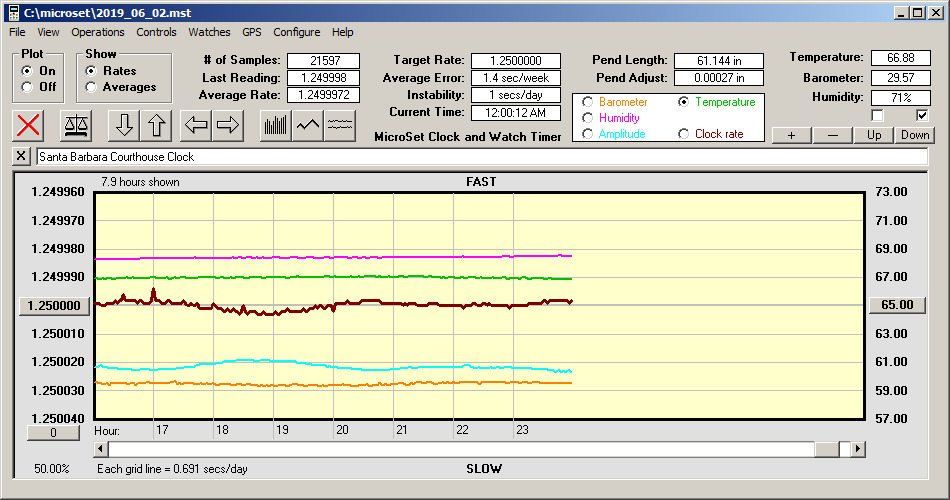Turn Plot off with the Off radio
The height and width of the screenshot is (500, 950).
pyautogui.click(x=27, y=87)
